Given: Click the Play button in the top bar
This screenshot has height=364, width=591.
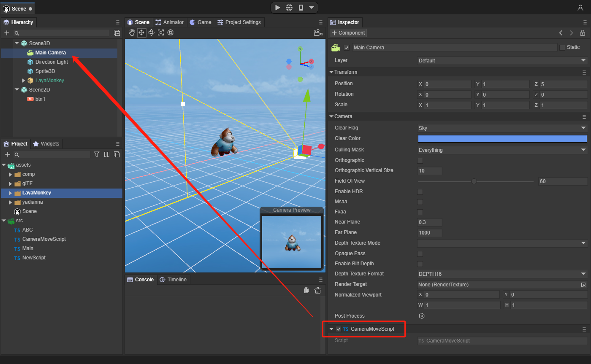Looking at the screenshot, I should pos(277,8).
